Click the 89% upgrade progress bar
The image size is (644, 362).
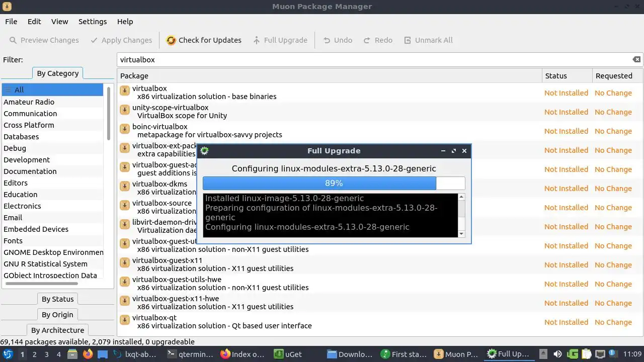(x=334, y=183)
